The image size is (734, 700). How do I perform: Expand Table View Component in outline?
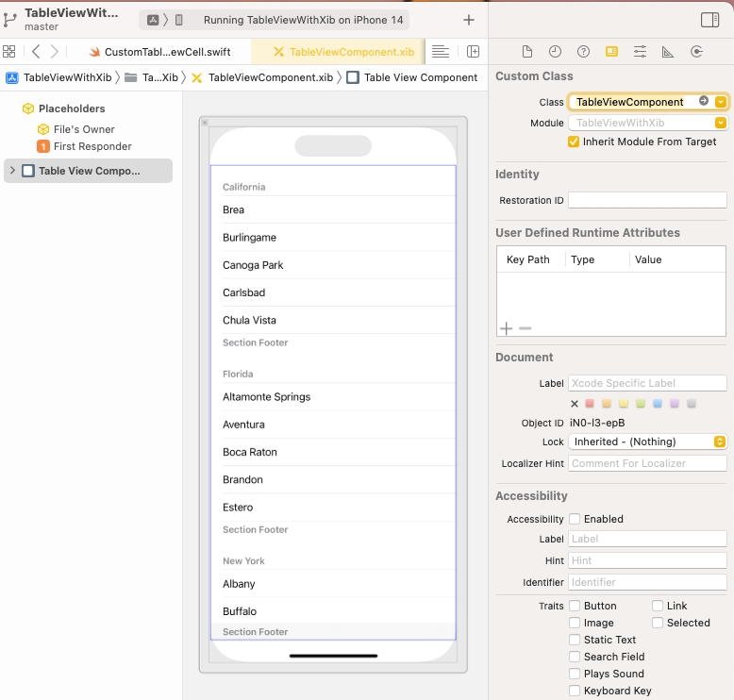pos(12,171)
